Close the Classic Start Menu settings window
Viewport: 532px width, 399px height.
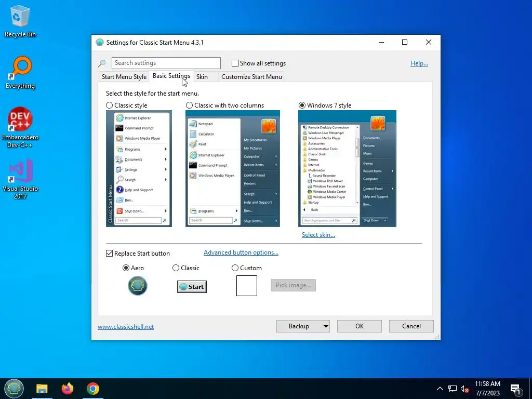tap(429, 43)
